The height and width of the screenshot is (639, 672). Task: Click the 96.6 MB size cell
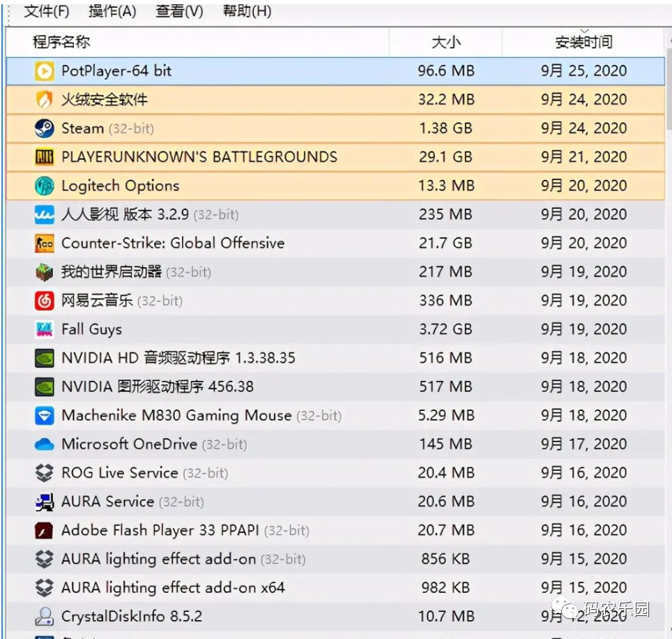(446, 70)
